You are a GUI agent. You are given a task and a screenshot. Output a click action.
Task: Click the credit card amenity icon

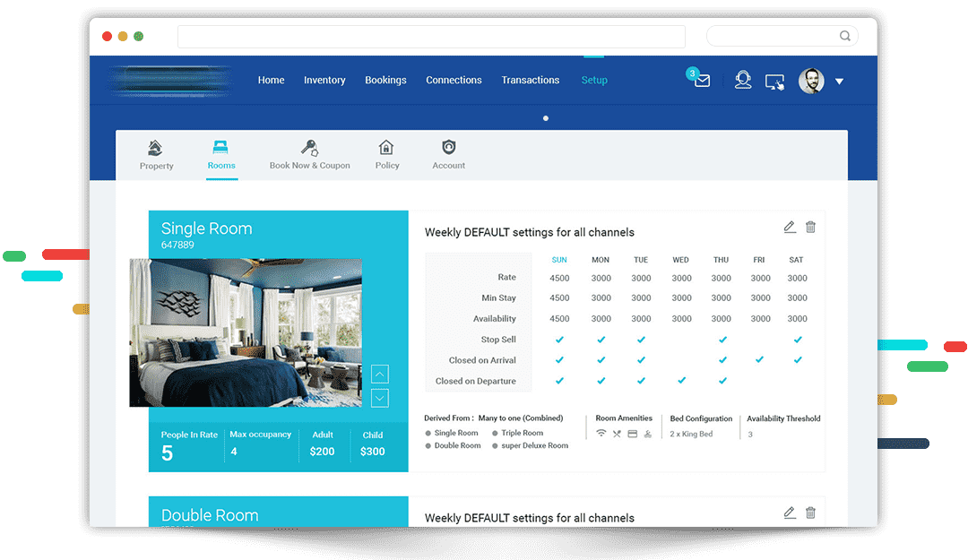632,434
